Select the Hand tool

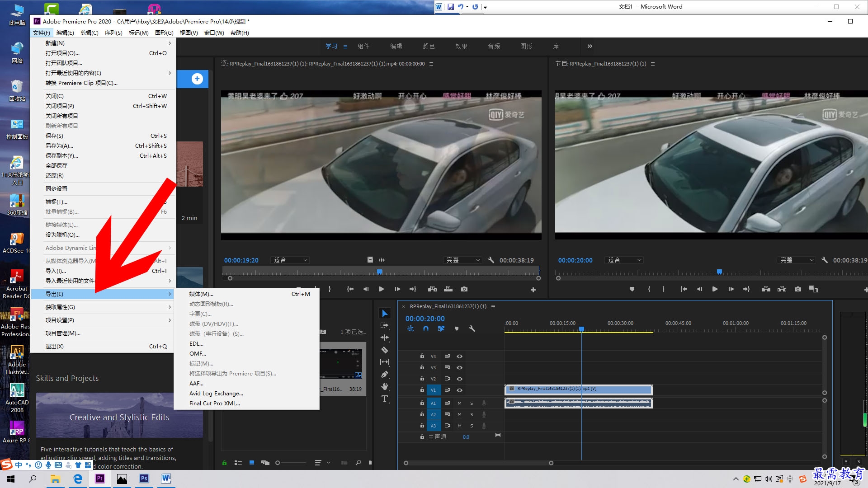(x=385, y=386)
